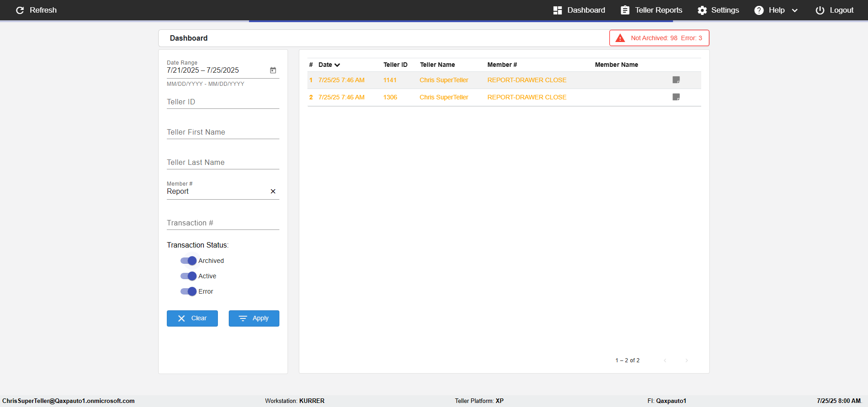Go to Dashboard in top navigation

[x=579, y=10]
